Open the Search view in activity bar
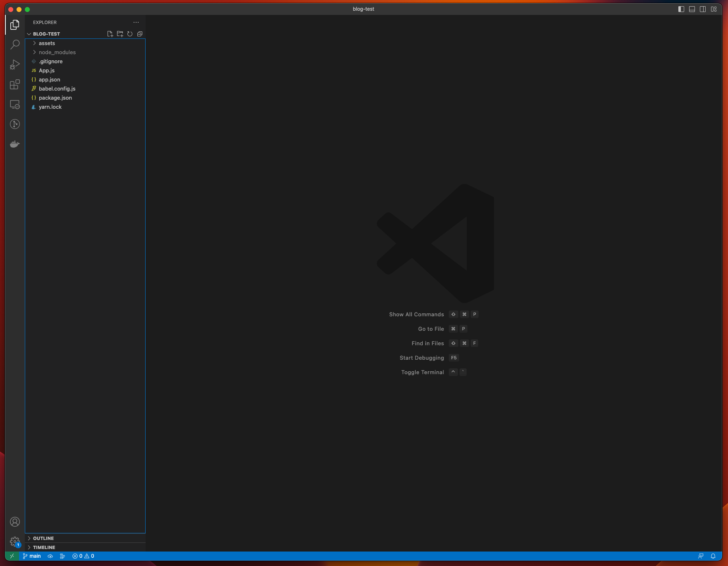 pos(15,45)
